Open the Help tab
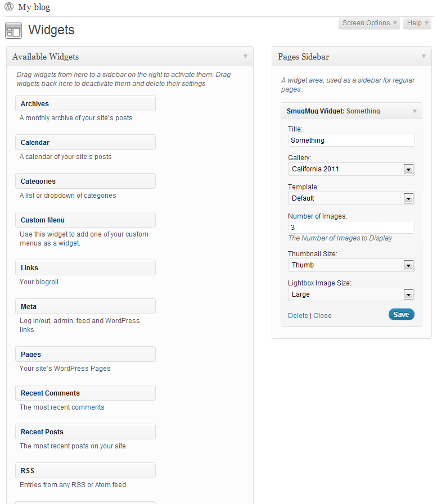437x504 pixels. pos(417,23)
